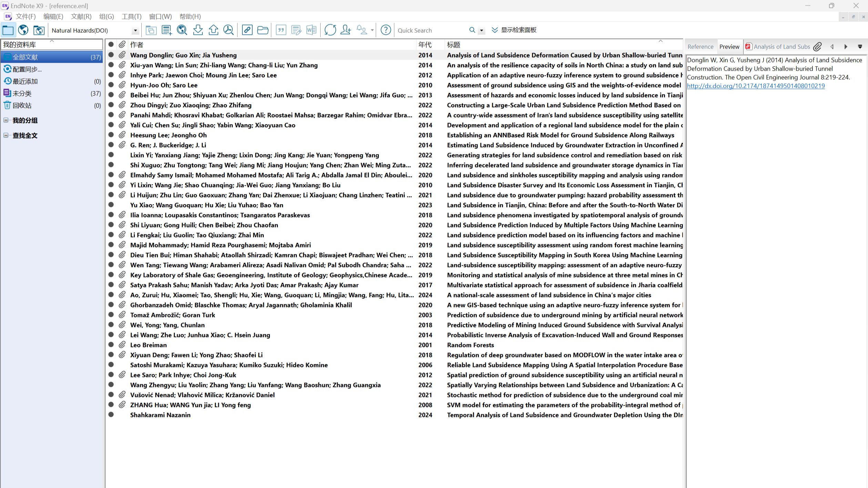
Task: Toggle read status dot for Shahkarami Nazanin
Action: [x=111, y=415]
